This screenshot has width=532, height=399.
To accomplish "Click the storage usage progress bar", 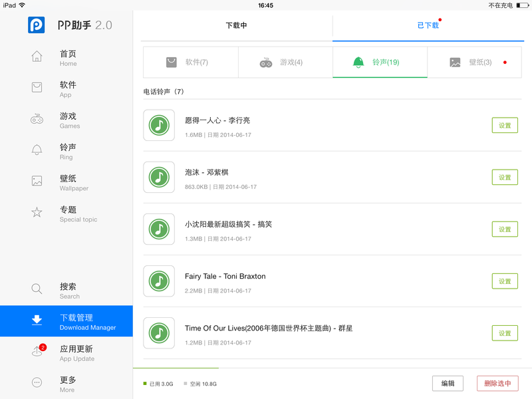I will click(x=332, y=368).
